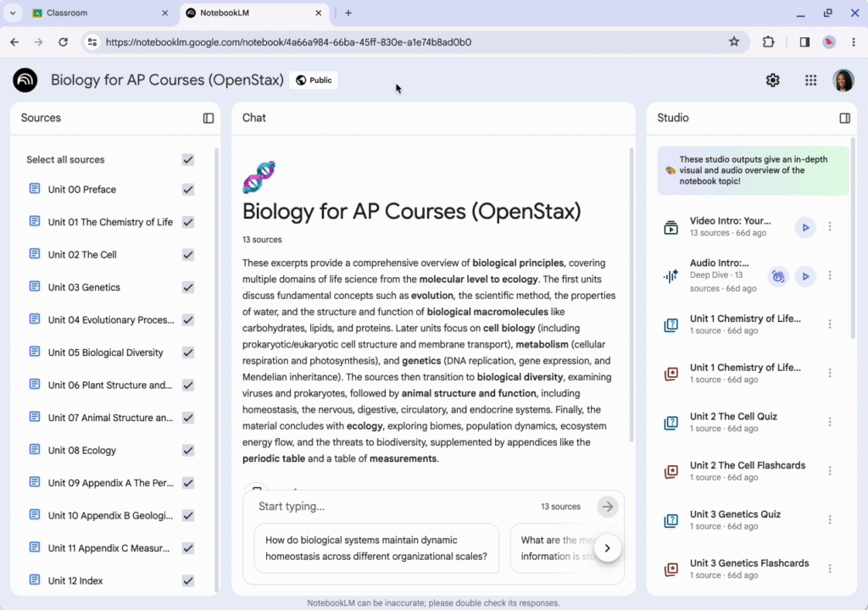Click the Public badge next to the title
This screenshot has width=868, height=610.
(313, 80)
